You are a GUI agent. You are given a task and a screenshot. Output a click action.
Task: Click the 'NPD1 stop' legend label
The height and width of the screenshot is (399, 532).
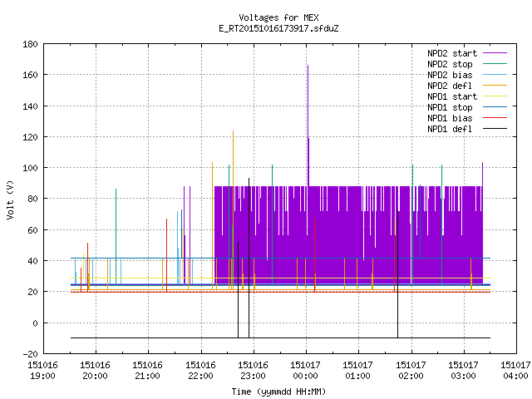tap(450, 107)
